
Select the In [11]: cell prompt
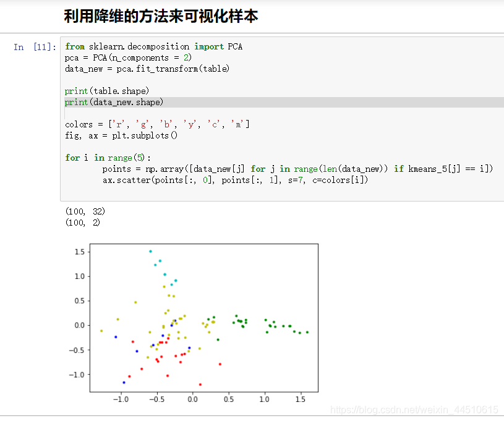click(35, 47)
